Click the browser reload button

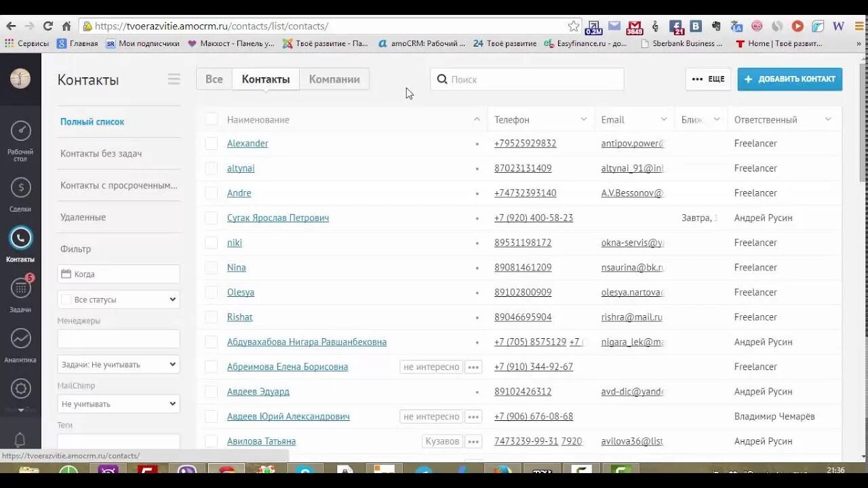[x=47, y=26]
